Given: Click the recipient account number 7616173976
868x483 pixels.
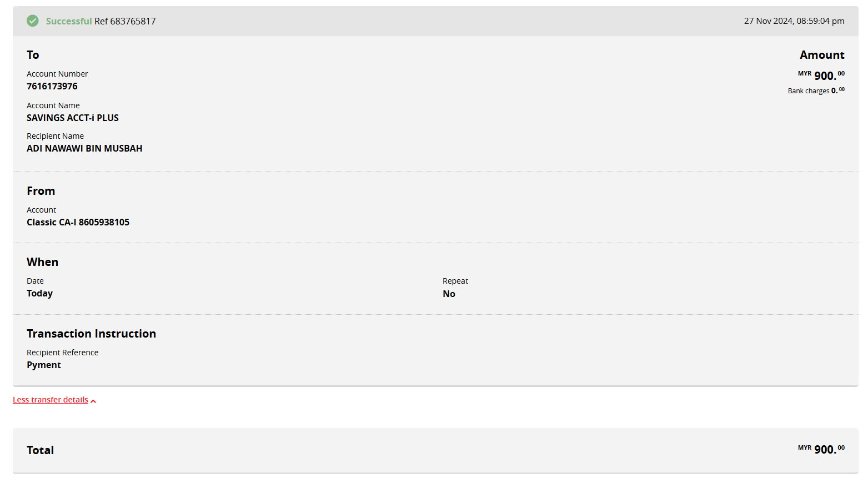Looking at the screenshot, I should tap(52, 86).
